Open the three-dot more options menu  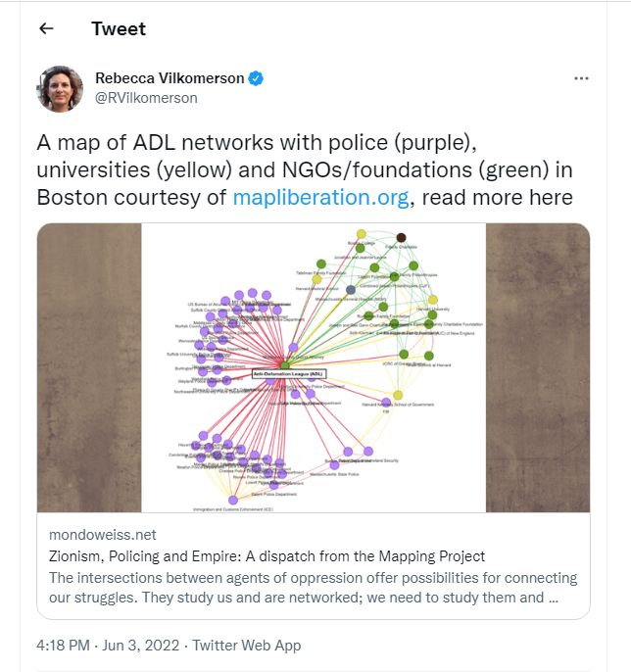(581, 78)
